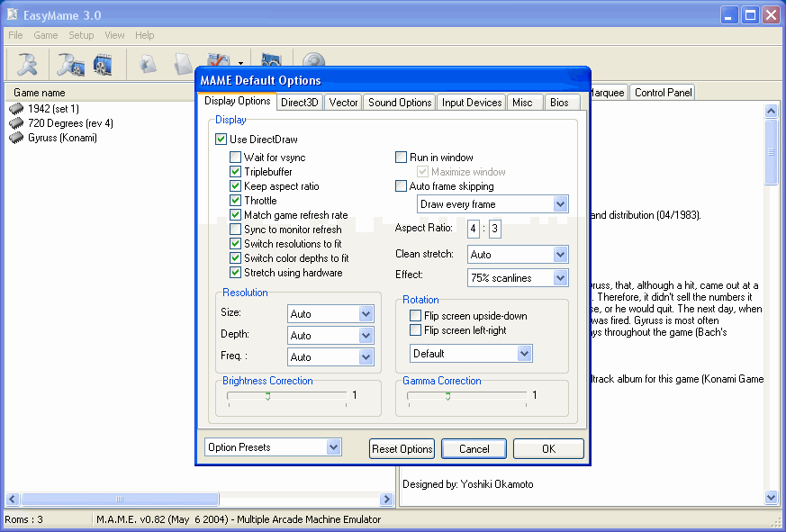Click the ROM chip icon beside Gyruss (Konami)
Image resolution: width=786 pixels, height=532 pixels.
16,138
